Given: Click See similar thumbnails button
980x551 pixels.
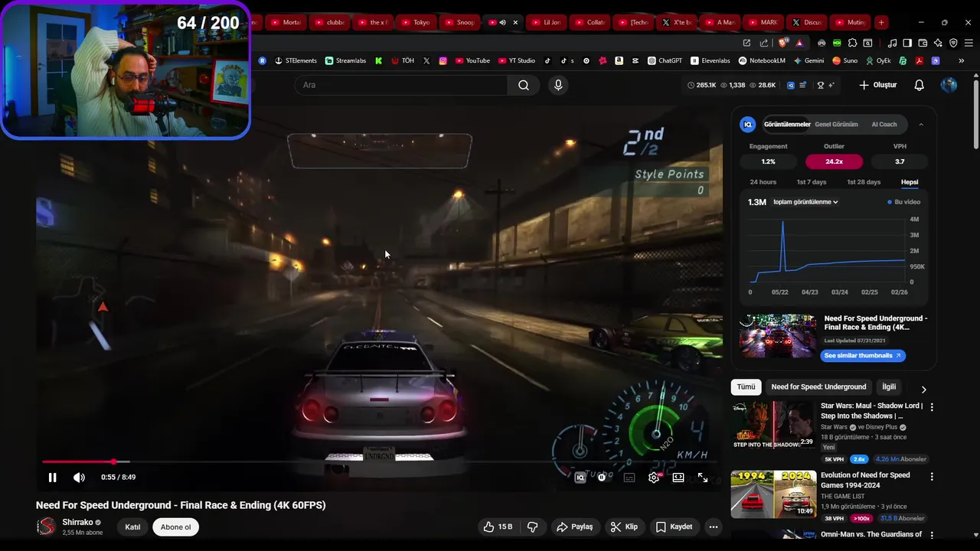Looking at the screenshot, I should coord(863,356).
